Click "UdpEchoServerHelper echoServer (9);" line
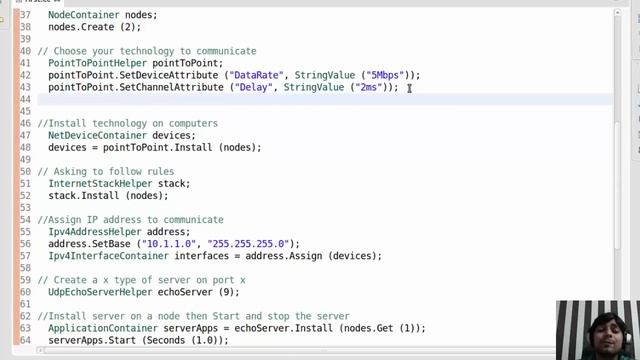The image size is (640, 360). pyautogui.click(x=144, y=292)
